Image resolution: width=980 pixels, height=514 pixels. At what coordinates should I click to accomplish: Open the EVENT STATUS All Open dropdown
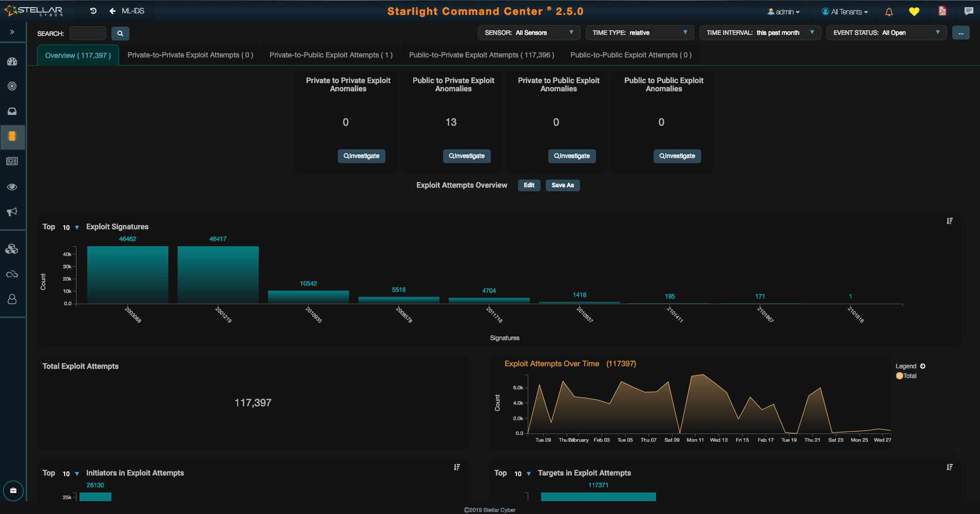click(x=887, y=33)
